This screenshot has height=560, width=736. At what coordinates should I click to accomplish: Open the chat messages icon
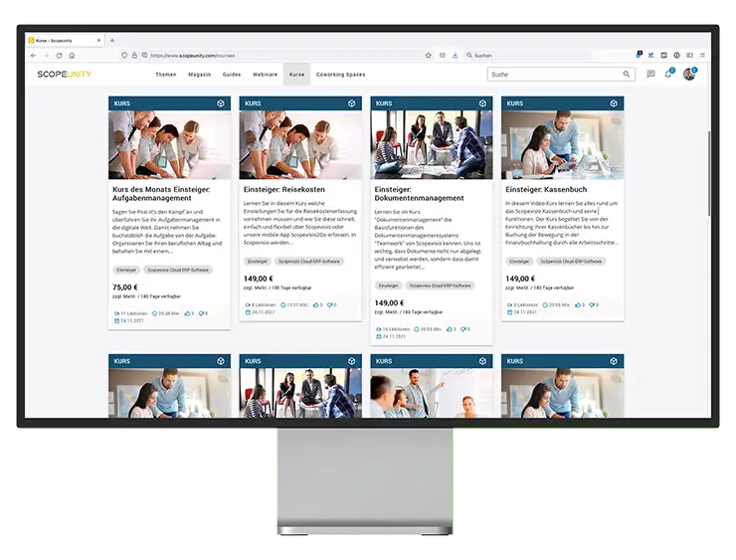pos(650,75)
